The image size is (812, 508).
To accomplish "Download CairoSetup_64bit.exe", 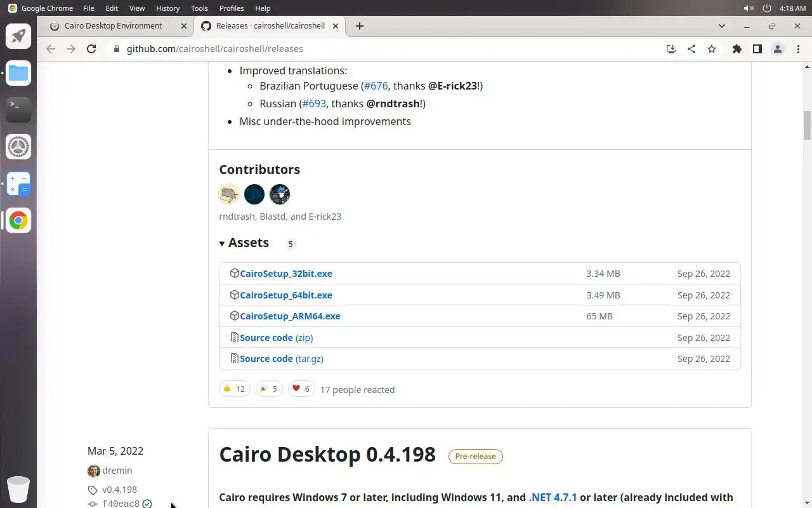I will point(286,295).
